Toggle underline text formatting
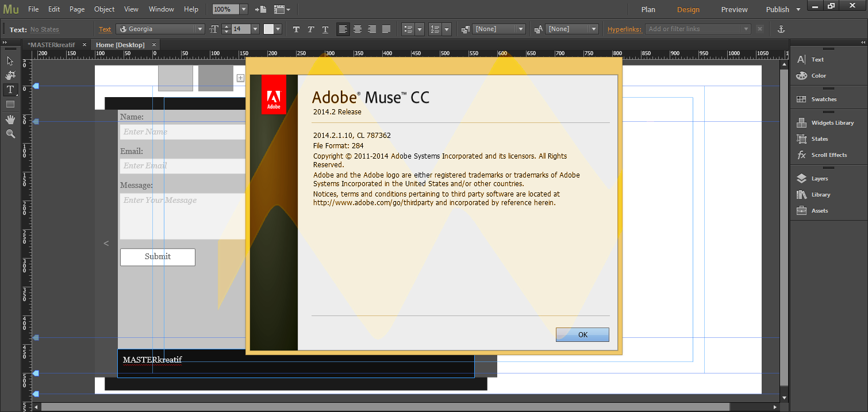Image resolution: width=868 pixels, height=412 pixels. coord(325,29)
